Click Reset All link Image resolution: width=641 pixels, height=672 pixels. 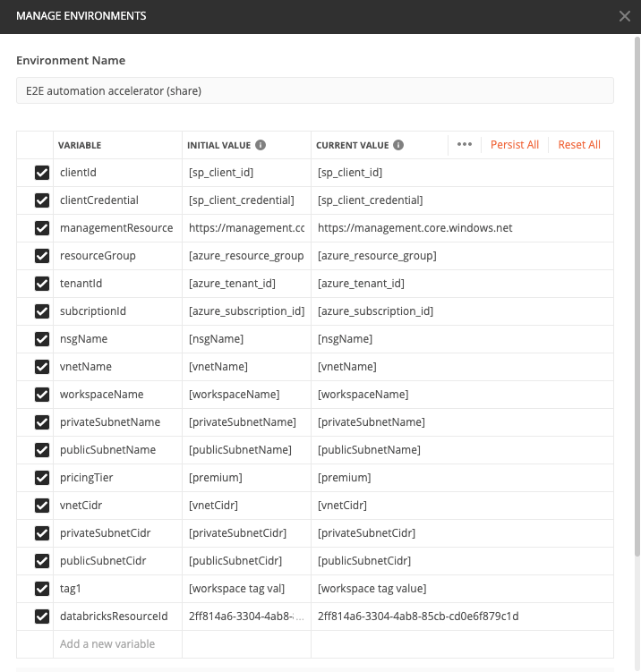point(579,145)
